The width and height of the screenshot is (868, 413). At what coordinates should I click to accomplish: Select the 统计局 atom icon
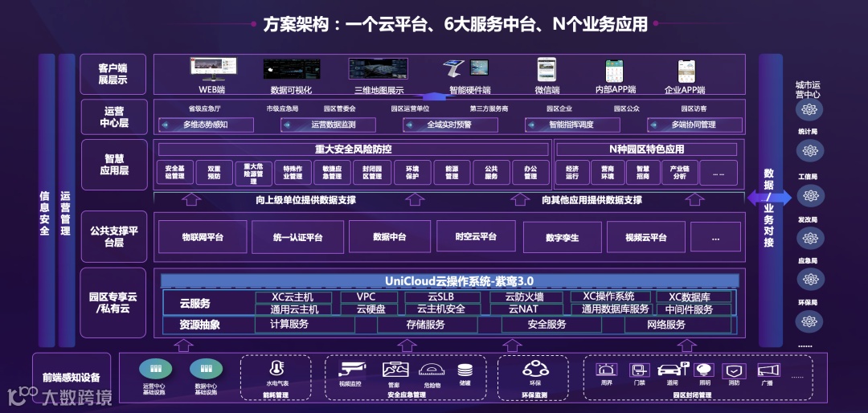click(810, 150)
